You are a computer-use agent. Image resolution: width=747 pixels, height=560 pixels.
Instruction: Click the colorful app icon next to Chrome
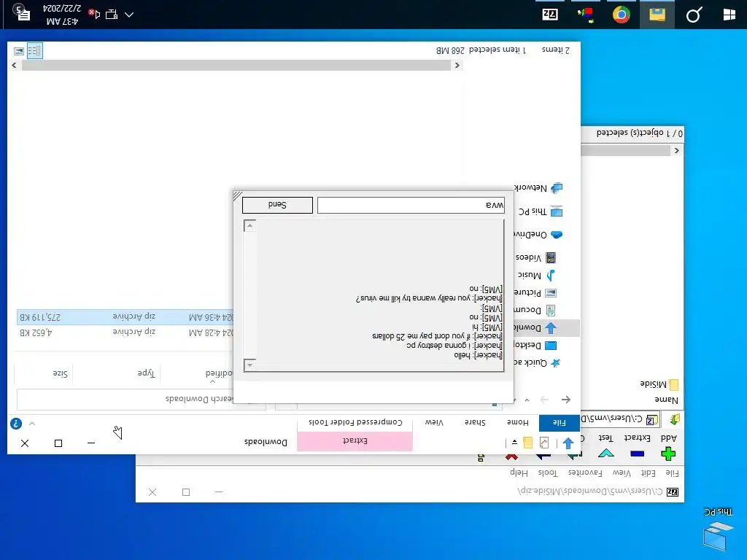pyautogui.click(x=586, y=15)
